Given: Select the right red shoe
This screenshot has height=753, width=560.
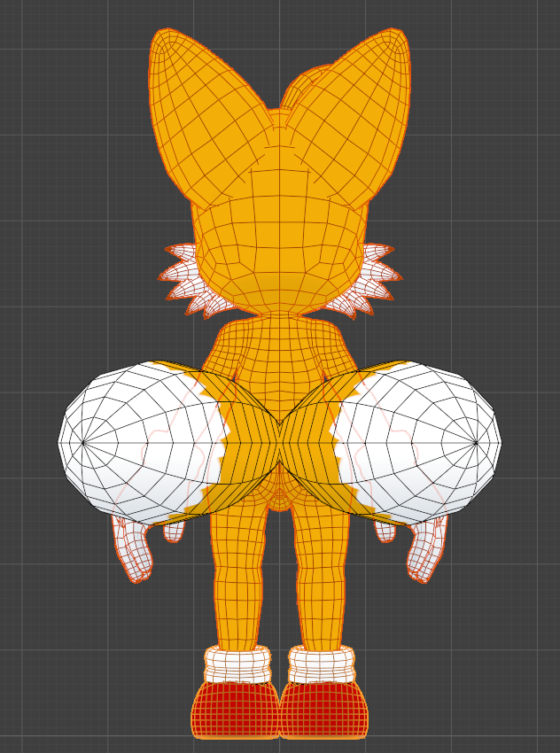Looking at the screenshot, I should (323, 710).
